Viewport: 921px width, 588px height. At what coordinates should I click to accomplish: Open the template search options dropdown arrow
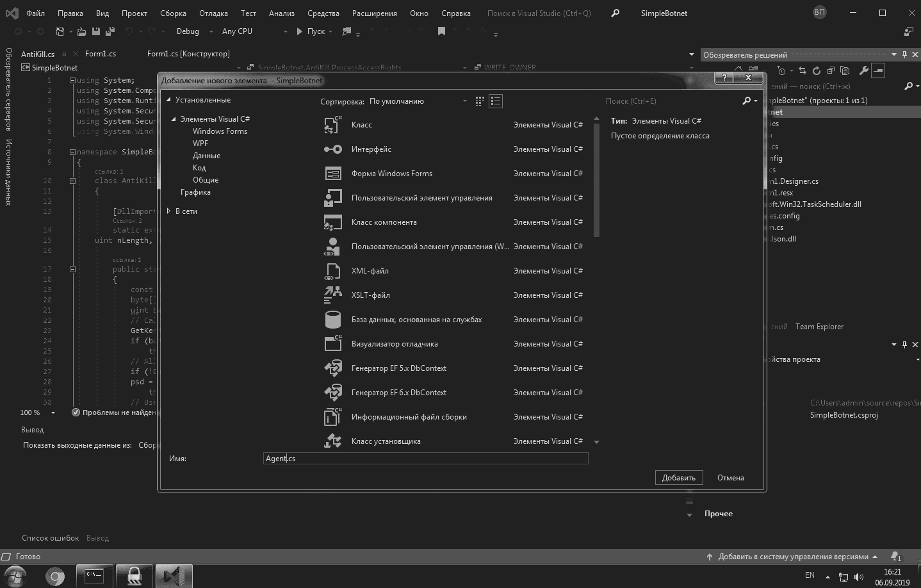click(756, 101)
